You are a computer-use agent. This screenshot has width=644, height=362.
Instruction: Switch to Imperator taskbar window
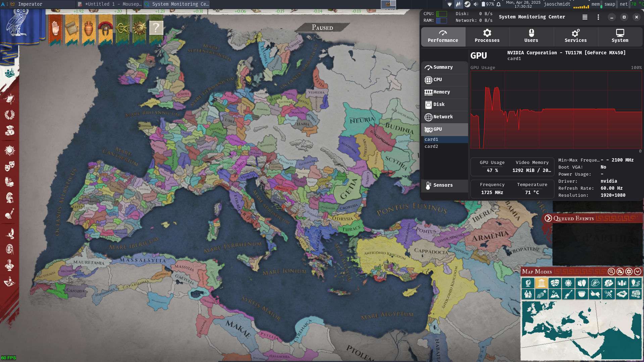point(42,4)
